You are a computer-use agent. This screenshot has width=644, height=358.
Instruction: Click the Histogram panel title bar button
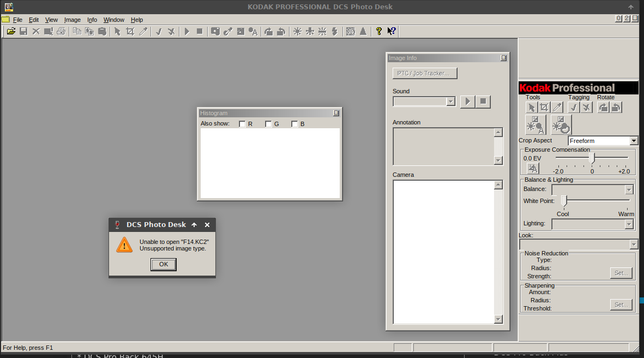pyautogui.click(x=336, y=113)
